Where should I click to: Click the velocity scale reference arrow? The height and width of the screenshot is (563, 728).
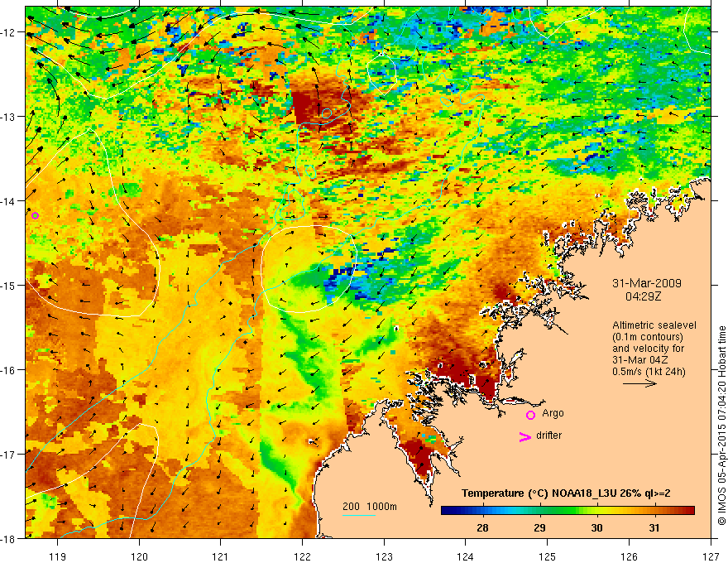point(639,383)
